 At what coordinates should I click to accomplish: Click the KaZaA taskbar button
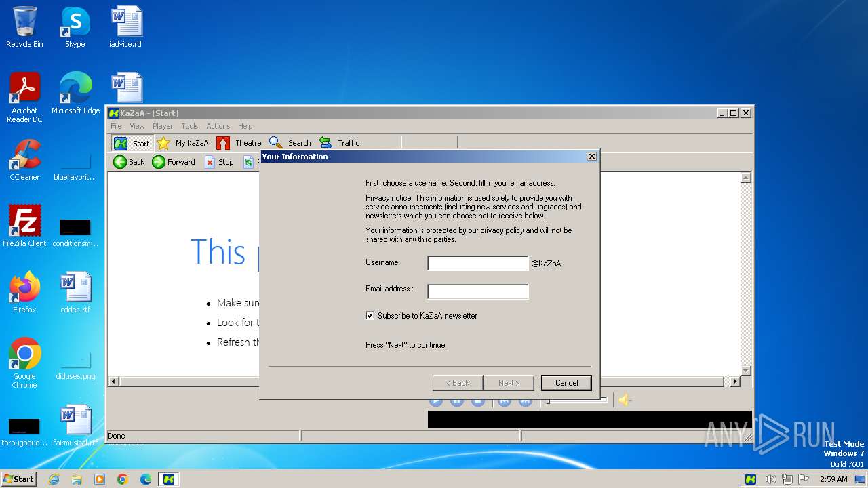169,479
